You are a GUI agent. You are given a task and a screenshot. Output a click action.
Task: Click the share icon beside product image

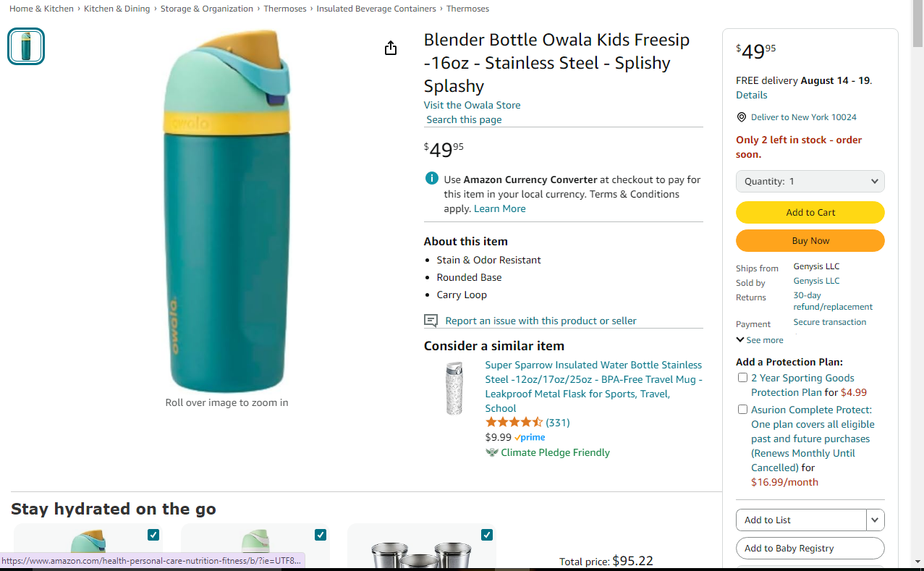[391, 48]
